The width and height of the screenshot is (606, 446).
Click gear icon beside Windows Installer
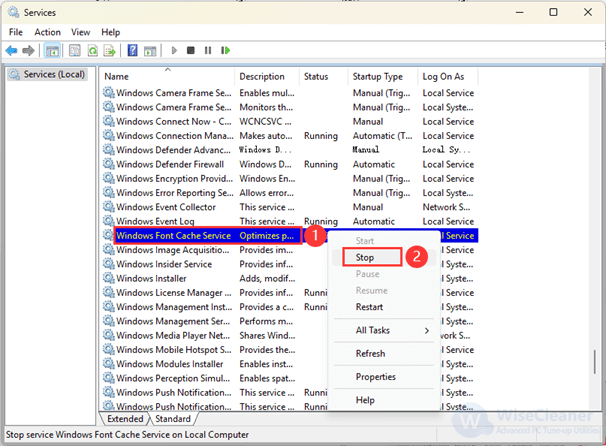[x=109, y=278]
